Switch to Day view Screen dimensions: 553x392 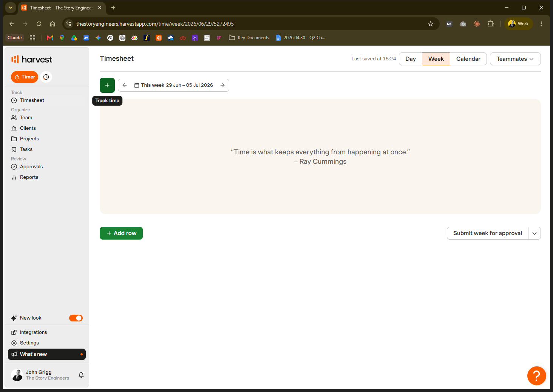[411, 59]
